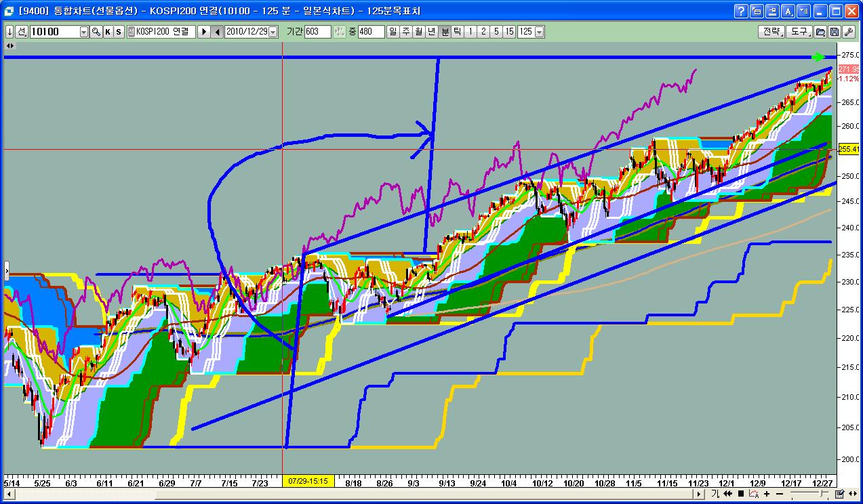
Task: Click the K button next to search
Action: [108, 32]
